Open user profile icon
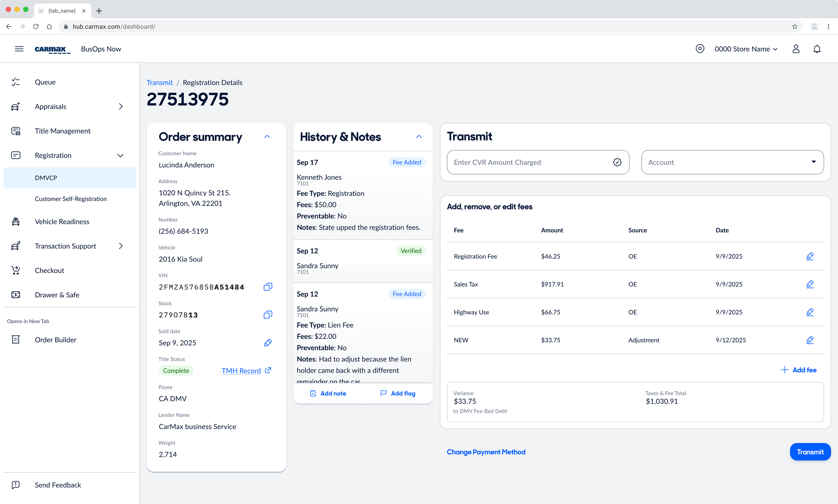The image size is (838, 504). [795, 49]
